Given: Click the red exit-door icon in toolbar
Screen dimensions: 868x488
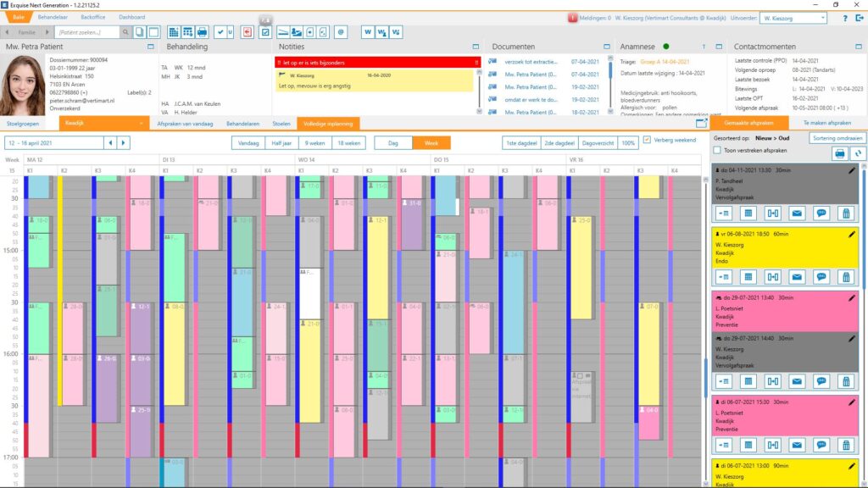Looking at the screenshot, I should pyautogui.click(x=248, y=32).
